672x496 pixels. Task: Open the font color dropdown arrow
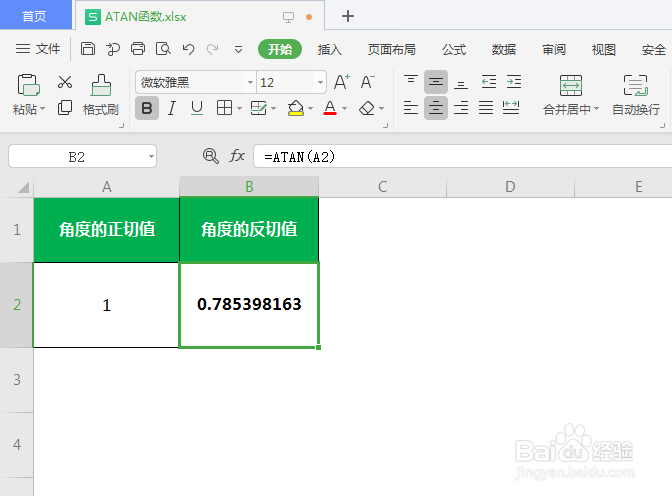click(x=344, y=108)
